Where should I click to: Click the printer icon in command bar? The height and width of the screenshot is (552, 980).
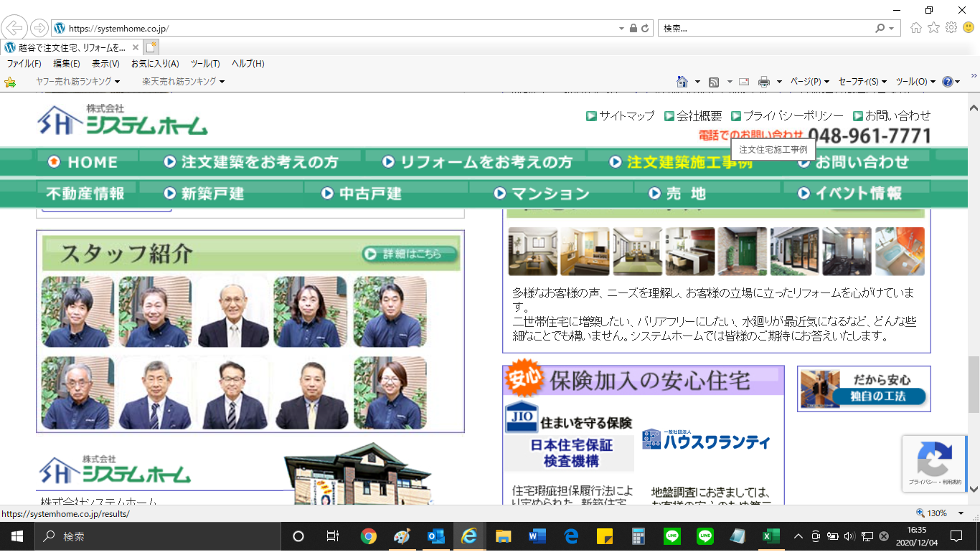(764, 82)
